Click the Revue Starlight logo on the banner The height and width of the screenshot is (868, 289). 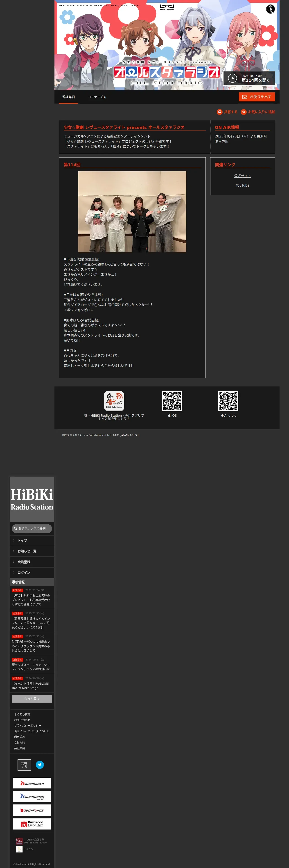tap(167, 7)
